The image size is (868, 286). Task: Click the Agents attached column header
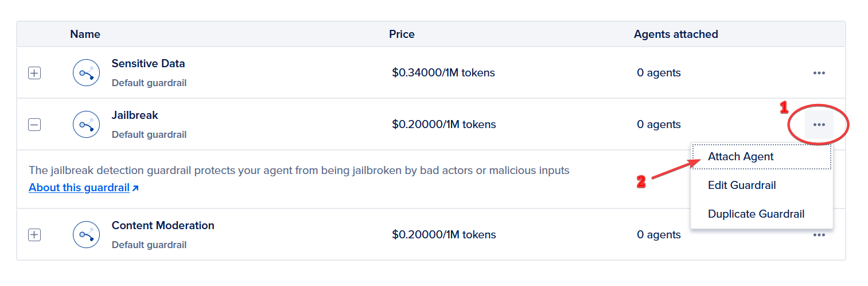676,34
